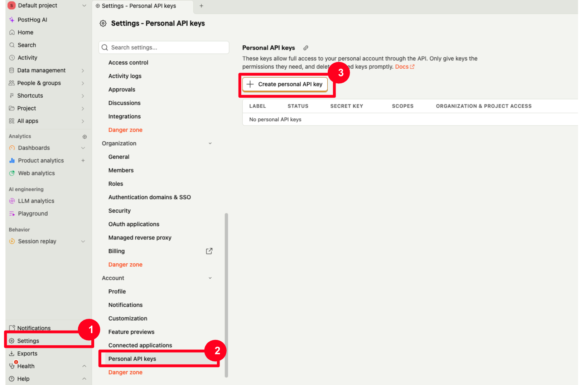Open Analytics section settings gear
The height and width of the screenshot is (385, 588).
click(x=85, y=136)
